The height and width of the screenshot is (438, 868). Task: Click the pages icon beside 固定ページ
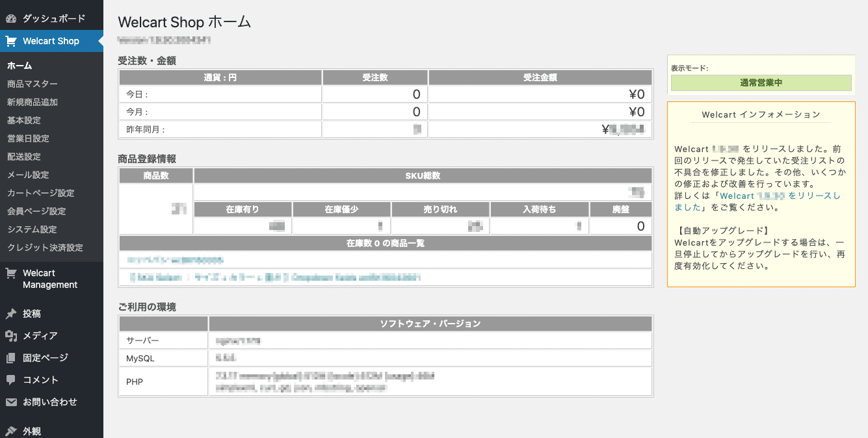[11, 358]
